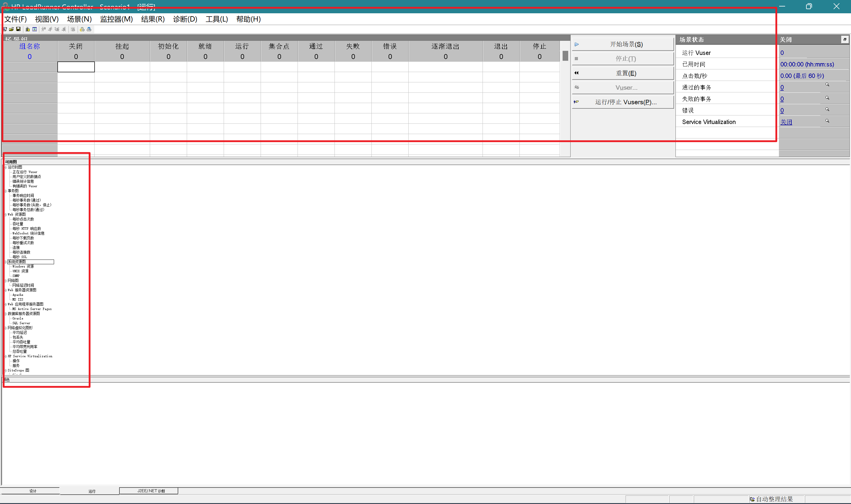Select 正在运行 Vuser graph in tree

point(25,172)
